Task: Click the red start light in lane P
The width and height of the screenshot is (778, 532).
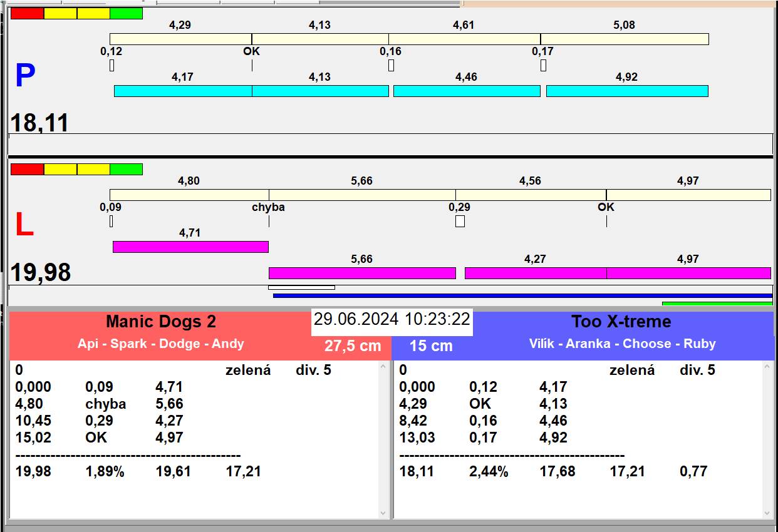Action: click(28, 13)
